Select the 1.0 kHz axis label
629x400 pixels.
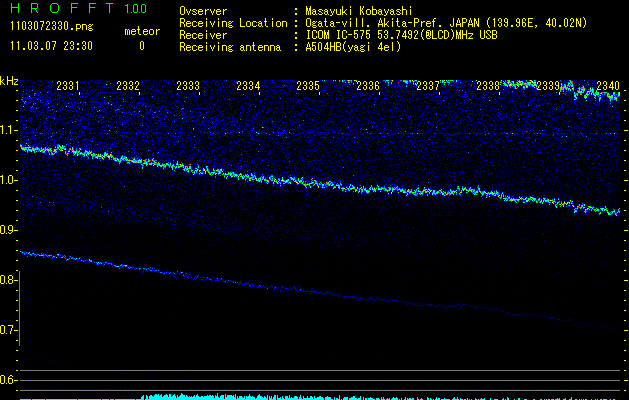(x=9, y=180)
